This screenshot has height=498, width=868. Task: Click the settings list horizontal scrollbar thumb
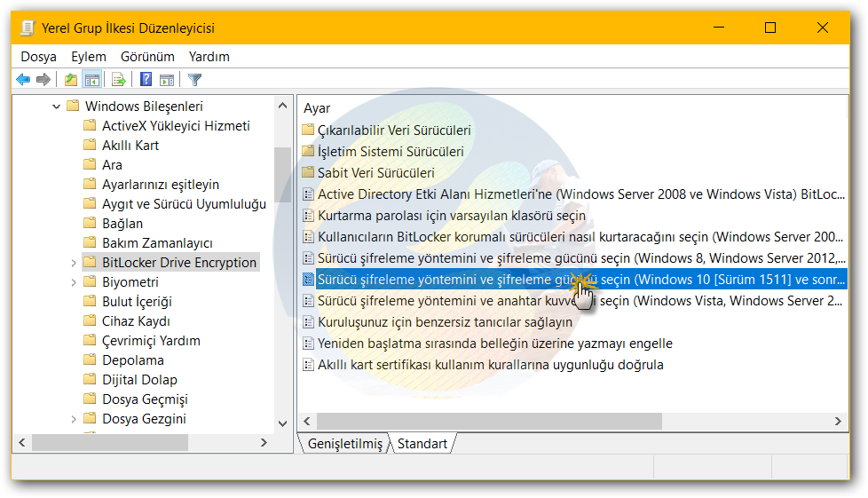click(x=489, y=421)
